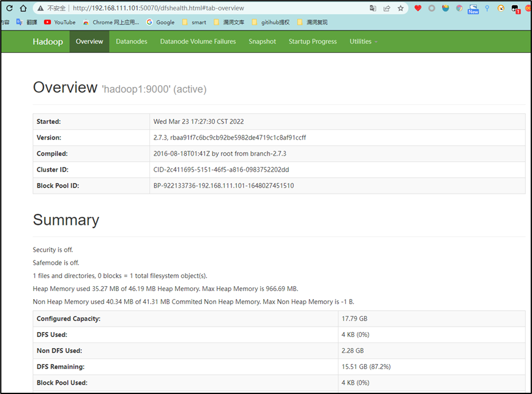This screenshot has height=394, width=532.
Task: Click the extension icon labeled New
Action: pos(473,9)
